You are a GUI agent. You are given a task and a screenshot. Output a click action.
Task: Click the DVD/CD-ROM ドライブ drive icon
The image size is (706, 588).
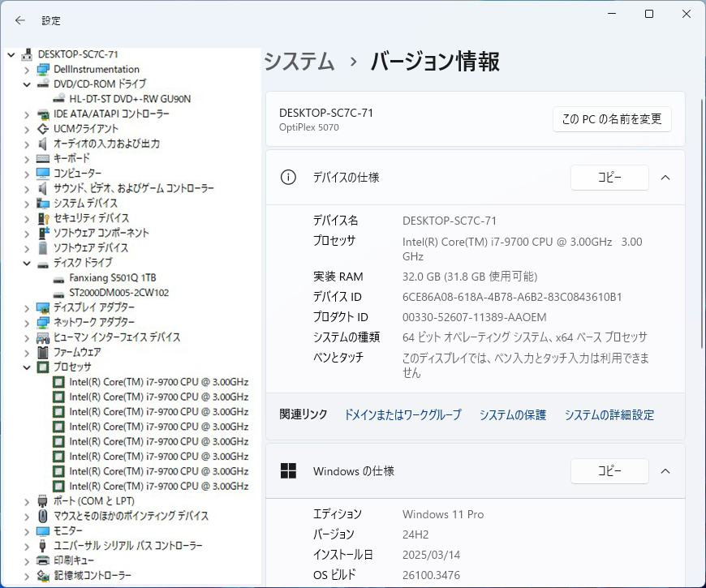43,84
